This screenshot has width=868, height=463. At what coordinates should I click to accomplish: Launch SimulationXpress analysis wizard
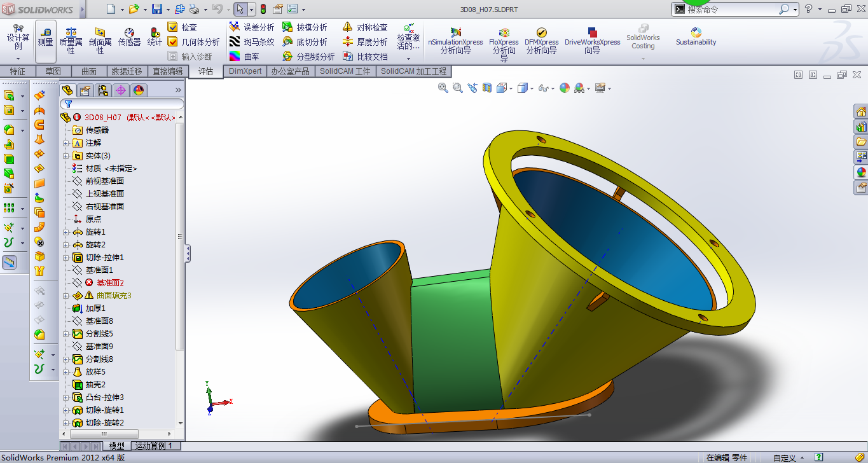tap(455, 41)
